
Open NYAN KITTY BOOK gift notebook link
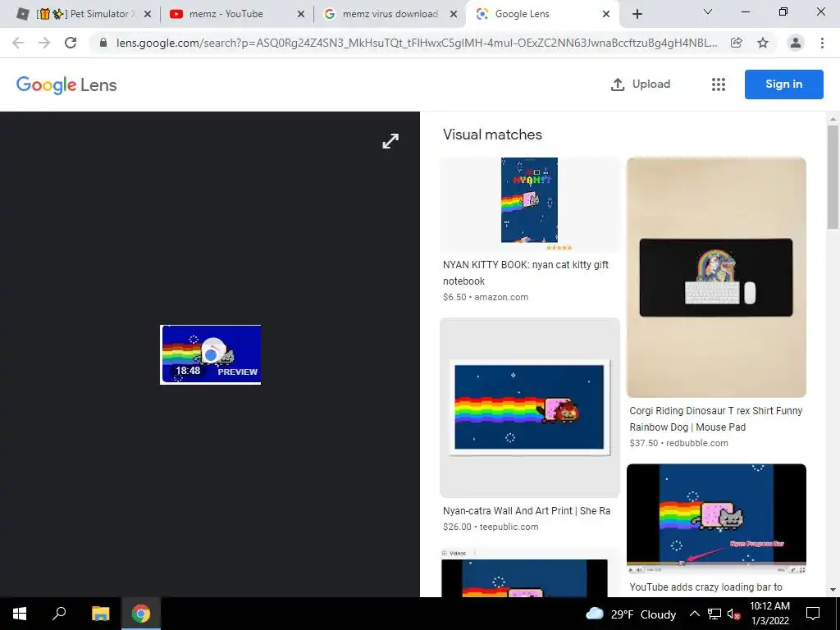(526, 272)
